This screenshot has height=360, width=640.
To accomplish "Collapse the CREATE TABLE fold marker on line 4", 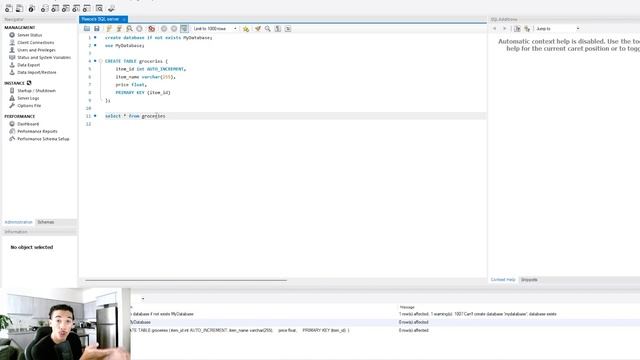I will point(100,61).
